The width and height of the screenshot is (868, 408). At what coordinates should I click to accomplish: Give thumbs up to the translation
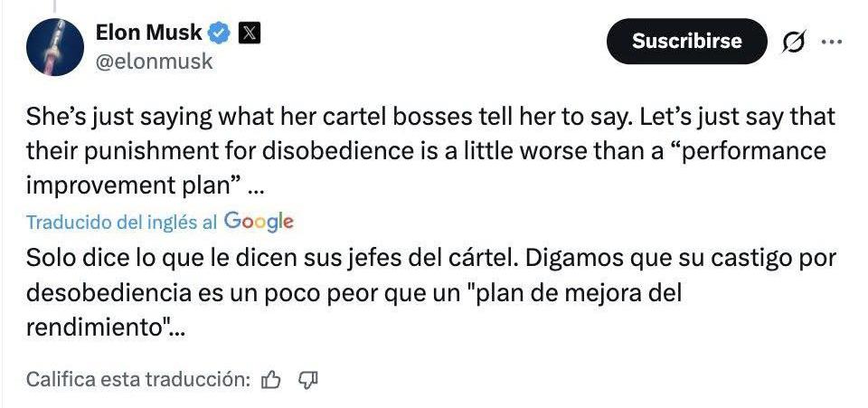[270, 380]
